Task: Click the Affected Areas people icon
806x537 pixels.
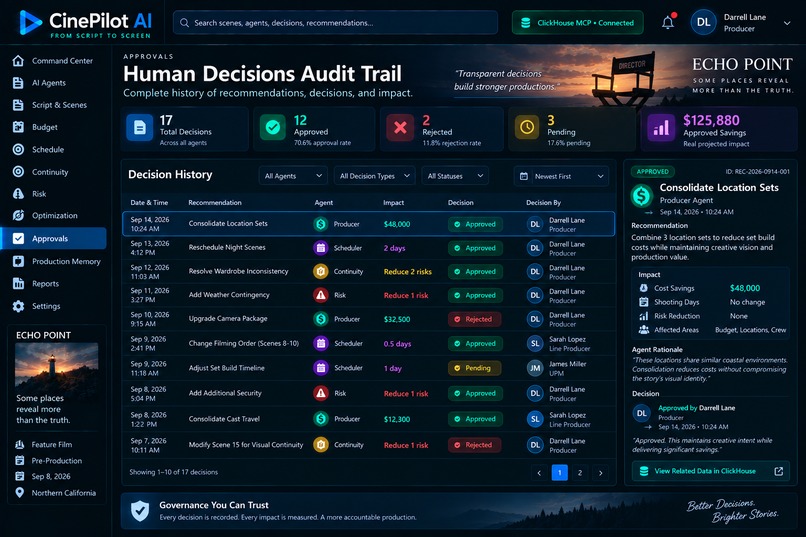Action: pyautogui.click(x=644, y=330)
